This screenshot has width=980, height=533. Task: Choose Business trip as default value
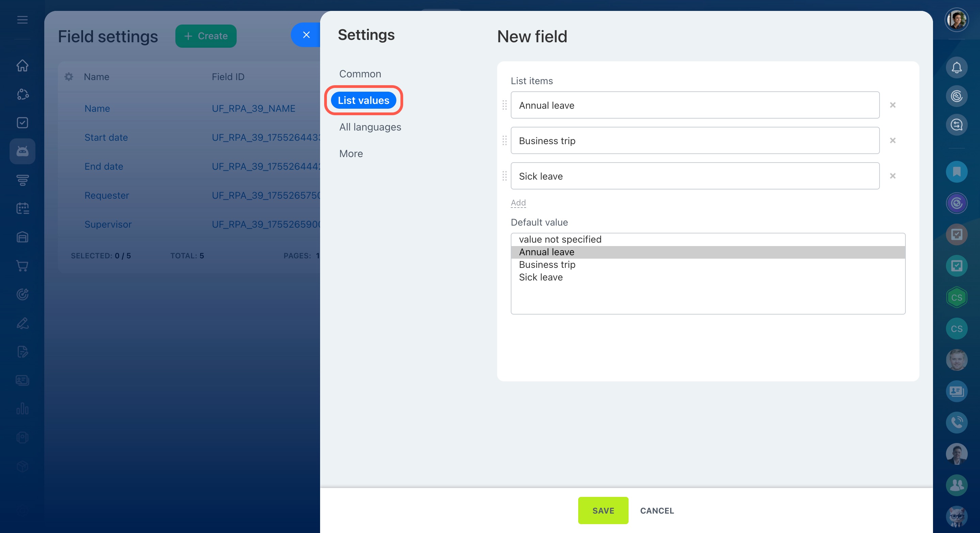click(x=547, y=264)
